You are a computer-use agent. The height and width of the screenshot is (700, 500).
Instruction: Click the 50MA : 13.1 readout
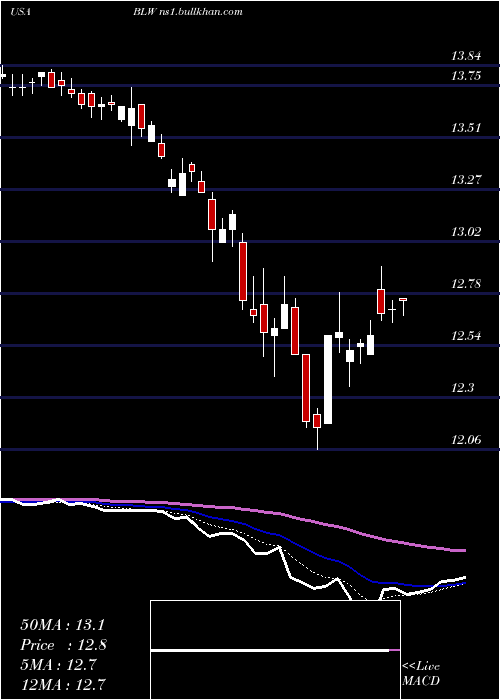point(62,625)
